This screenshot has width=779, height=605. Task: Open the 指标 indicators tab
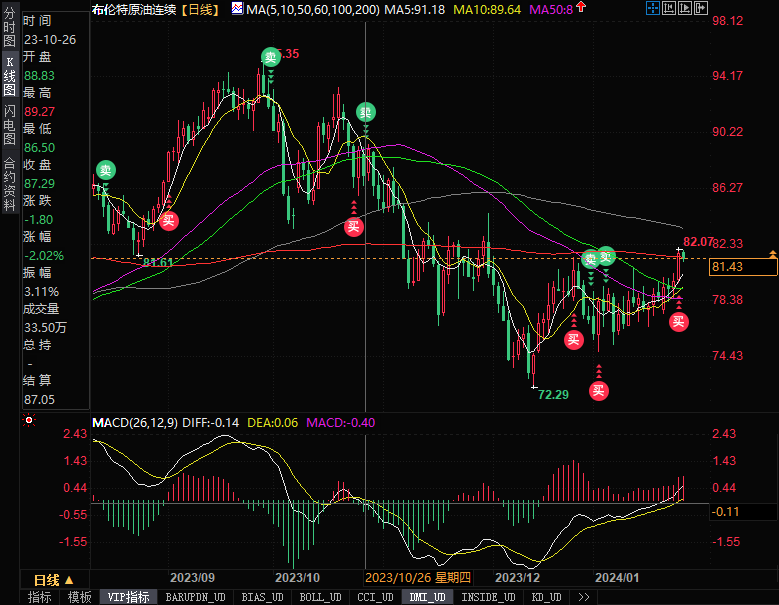[x=40, y=597]
